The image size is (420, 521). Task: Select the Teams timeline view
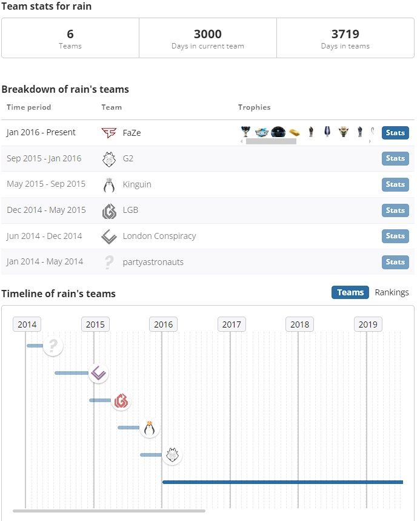pyautogui.click(x=350, y=292)
